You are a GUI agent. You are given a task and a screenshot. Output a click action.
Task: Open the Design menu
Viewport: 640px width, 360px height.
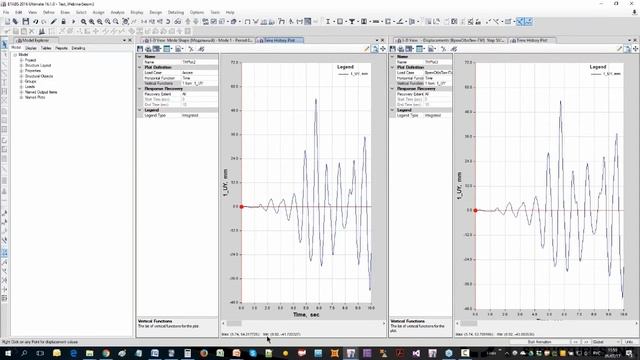156,13
